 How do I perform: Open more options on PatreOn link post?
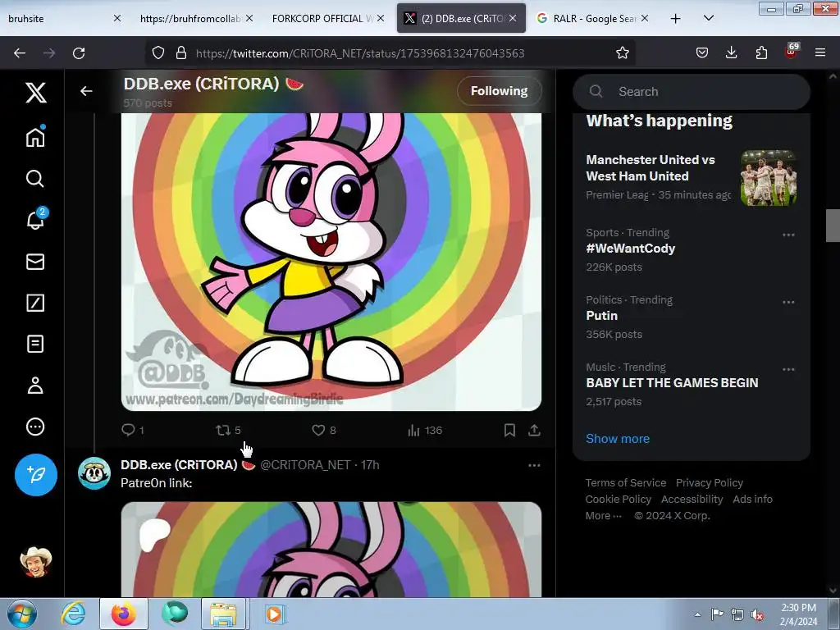pyautogui.click(x=534, y=465)
